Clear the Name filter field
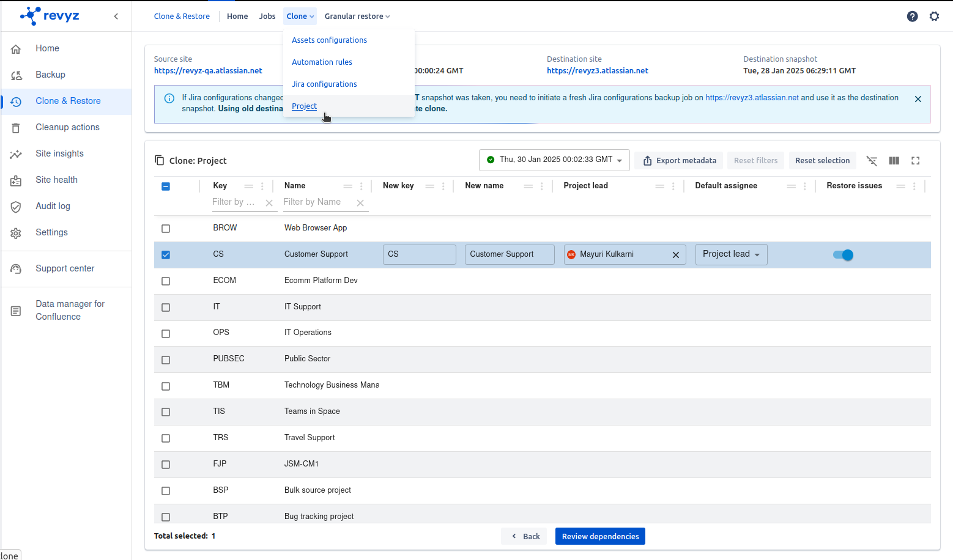The image size is (953, 560). pos(360,203)
